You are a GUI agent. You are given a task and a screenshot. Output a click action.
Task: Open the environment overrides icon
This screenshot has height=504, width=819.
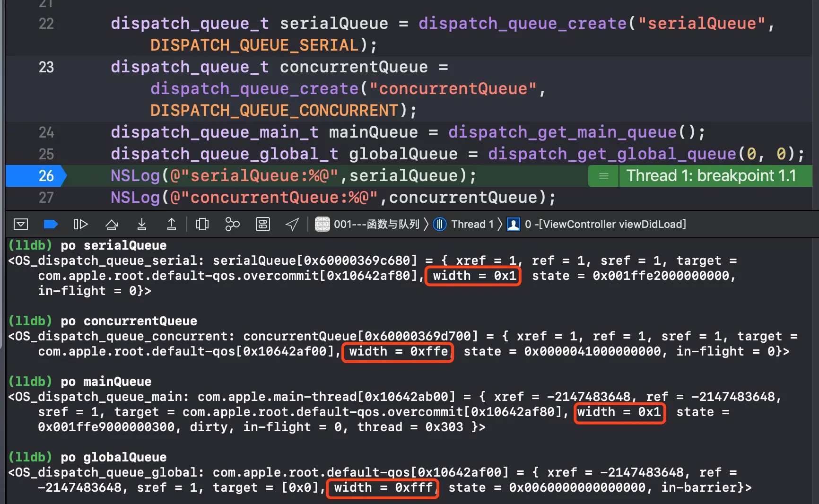pos(263,224)
